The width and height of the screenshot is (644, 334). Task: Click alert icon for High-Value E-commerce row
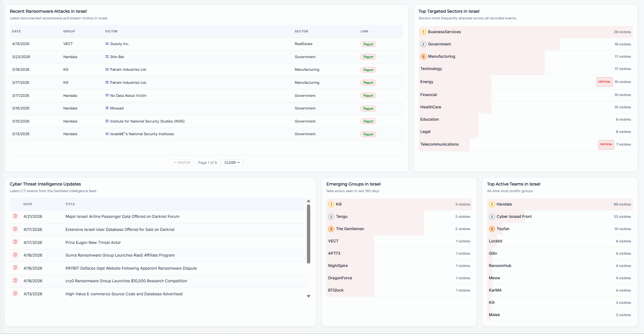15,293
